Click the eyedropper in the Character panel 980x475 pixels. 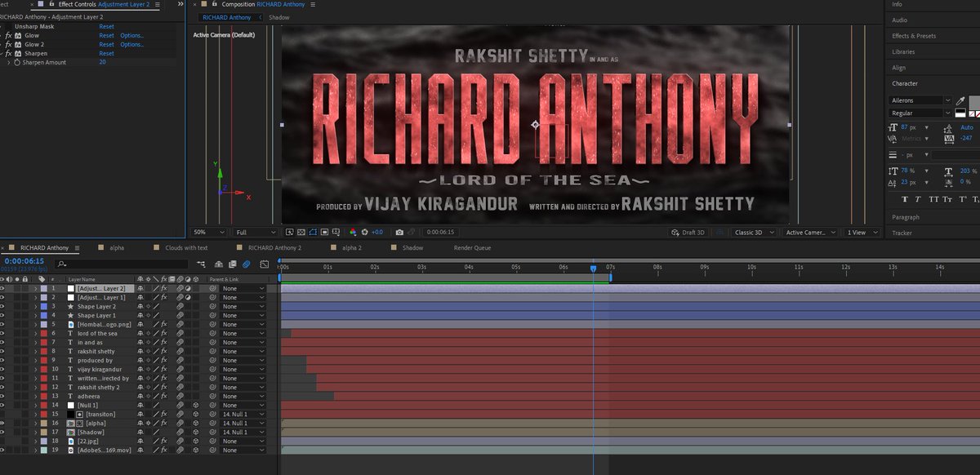pos(960,101)
